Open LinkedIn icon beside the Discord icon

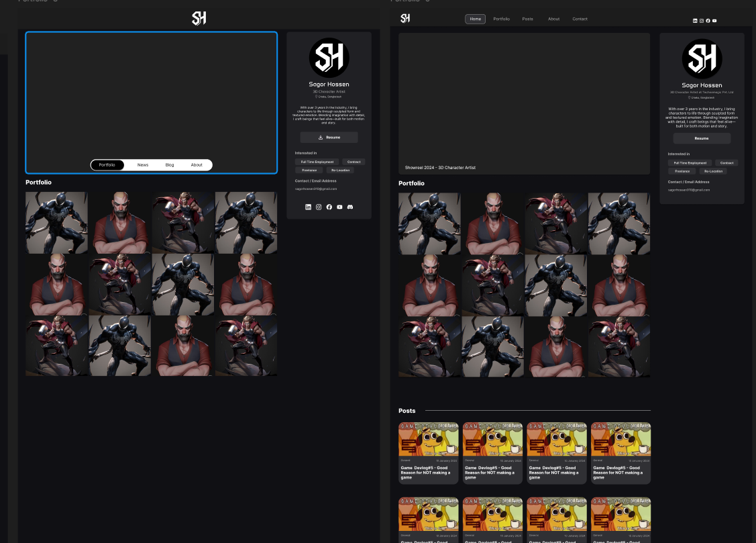coord(309,207)
